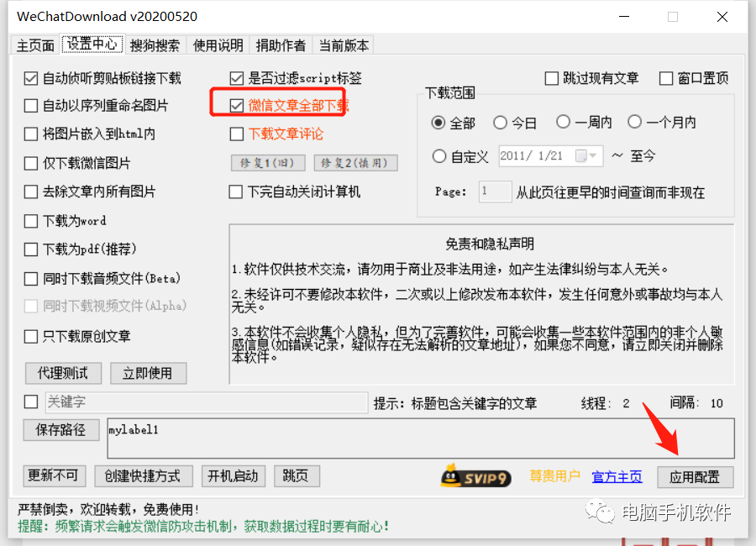Click the 修复1(旧) button
This screenshot has height=546, width=756.
268,163
